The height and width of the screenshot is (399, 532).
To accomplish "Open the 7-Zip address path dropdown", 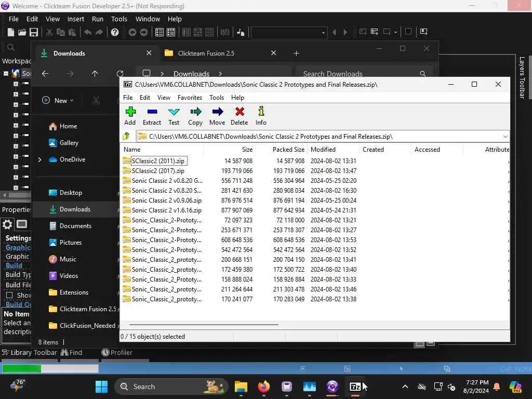I will [505, 137].
